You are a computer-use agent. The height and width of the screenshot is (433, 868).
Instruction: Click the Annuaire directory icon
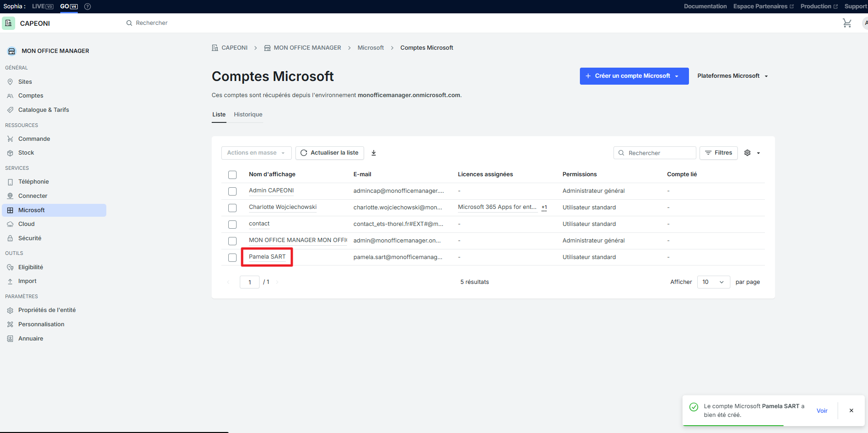(10, 339)
